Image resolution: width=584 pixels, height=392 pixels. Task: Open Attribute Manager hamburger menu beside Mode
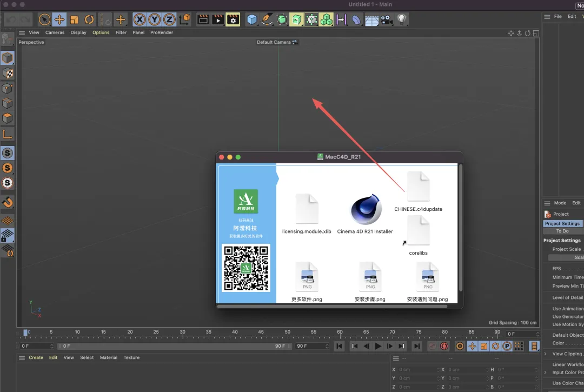[x=547, y=203]
